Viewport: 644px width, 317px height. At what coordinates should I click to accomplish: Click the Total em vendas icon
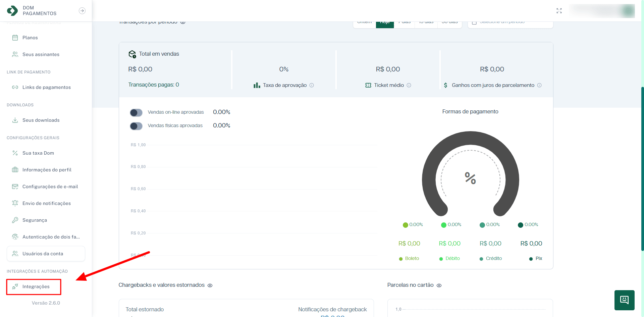click(x=132, y=54)
